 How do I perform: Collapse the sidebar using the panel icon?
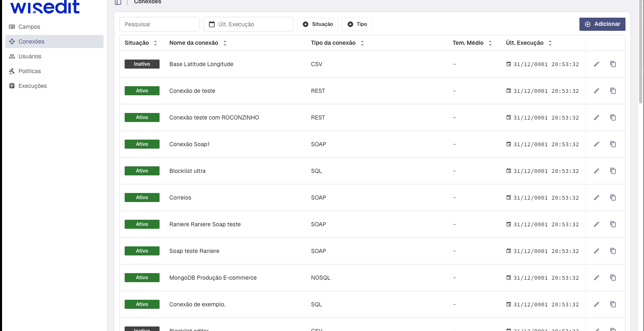(118, 2)
